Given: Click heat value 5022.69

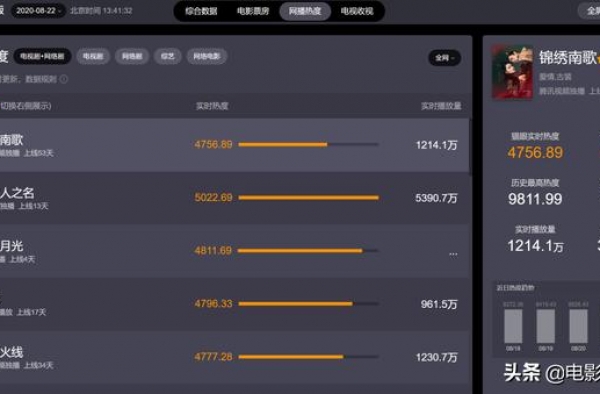Looking at the screenshot, I should (x=213, y=197).
